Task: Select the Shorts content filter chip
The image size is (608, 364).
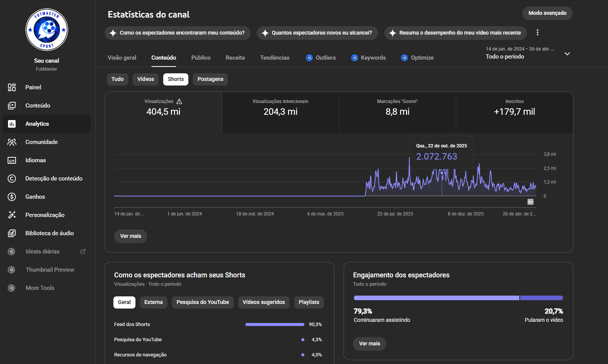Action: point(175,79)
